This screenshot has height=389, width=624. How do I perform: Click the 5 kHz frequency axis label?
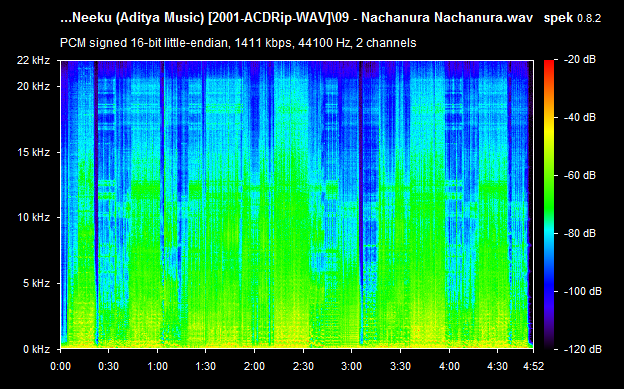pyautogui.click(x=37, y=283)
